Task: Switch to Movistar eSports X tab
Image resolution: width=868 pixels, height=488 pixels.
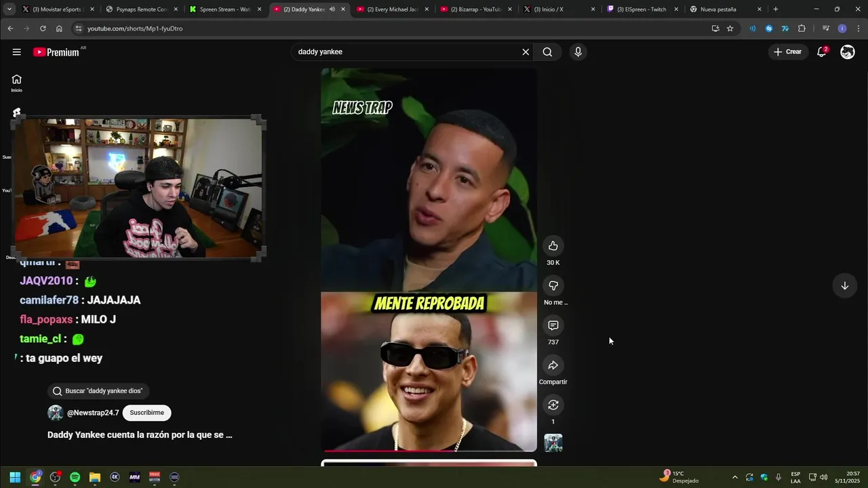Action: coord(54,9)
